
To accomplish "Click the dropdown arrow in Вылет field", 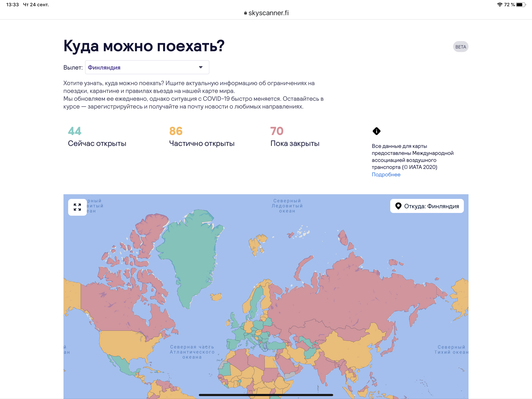I will click(201, 67).
